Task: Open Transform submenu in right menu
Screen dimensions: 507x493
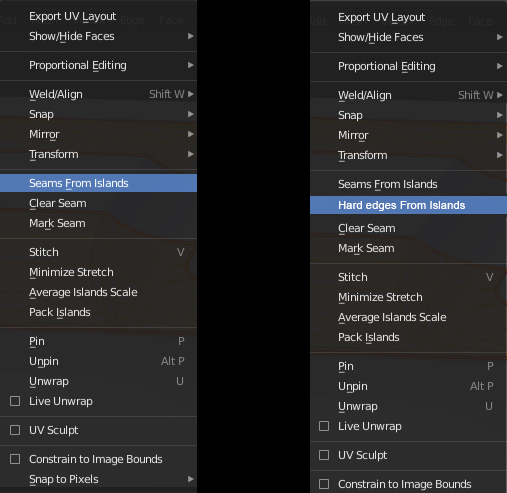Action: 408,155
